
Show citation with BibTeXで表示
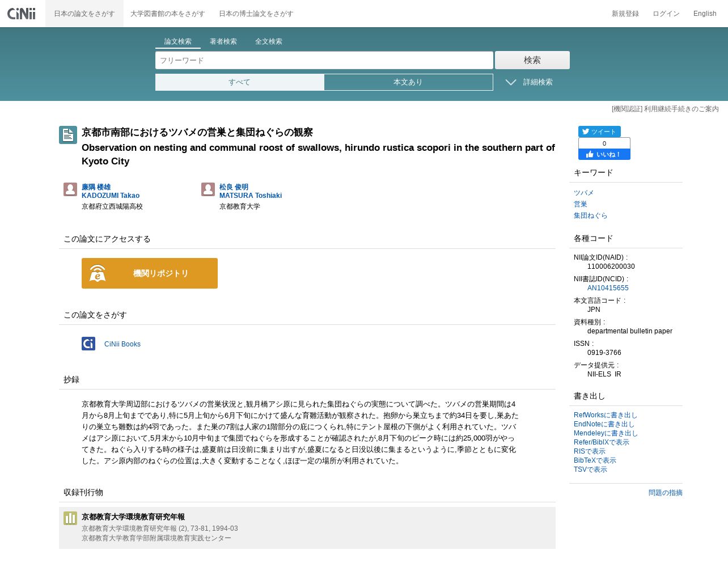pos(595,460)
